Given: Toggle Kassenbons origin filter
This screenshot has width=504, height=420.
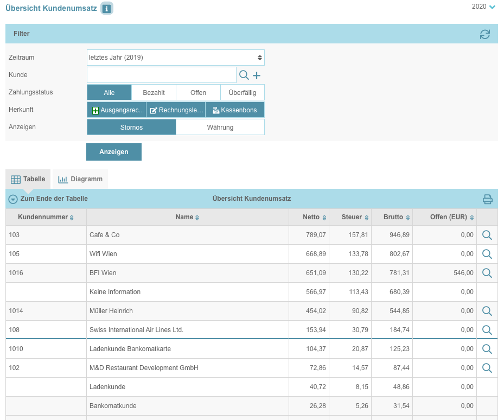Looking at the screenshot, I should pos(234,110).
